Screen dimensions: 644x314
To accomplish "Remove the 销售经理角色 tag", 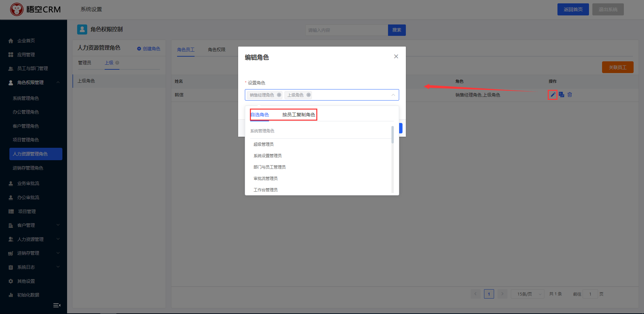I will (x=279, y=95).
